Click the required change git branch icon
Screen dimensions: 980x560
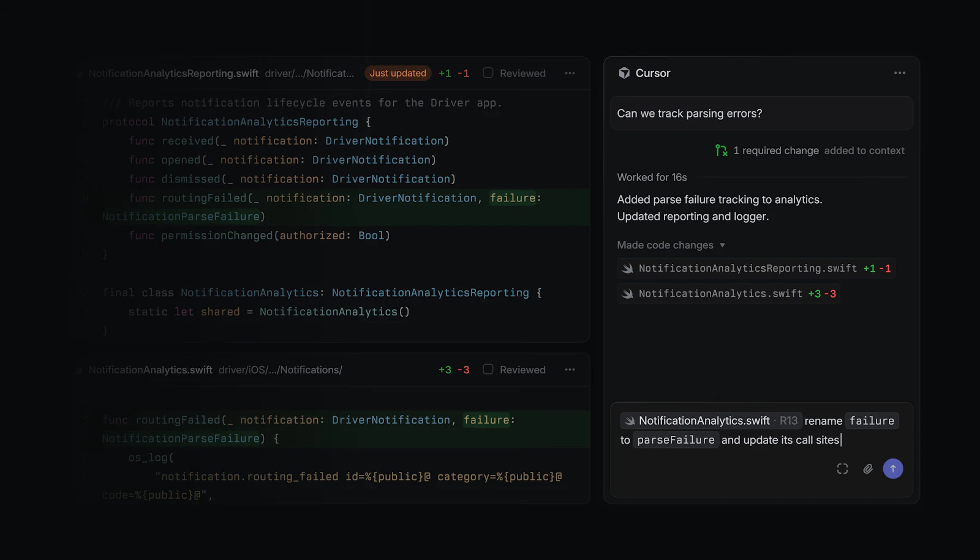(x=721, y=151)
